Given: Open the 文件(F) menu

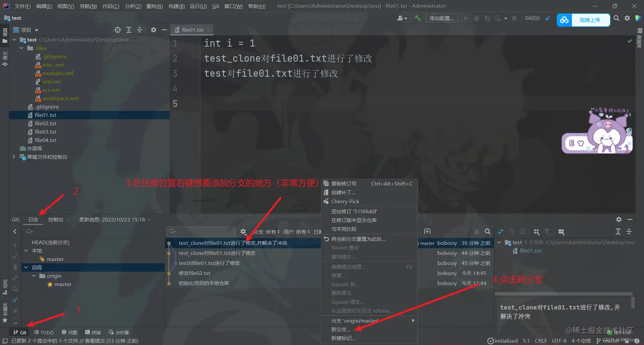Looking at the screenshot, I should [23, 6].
